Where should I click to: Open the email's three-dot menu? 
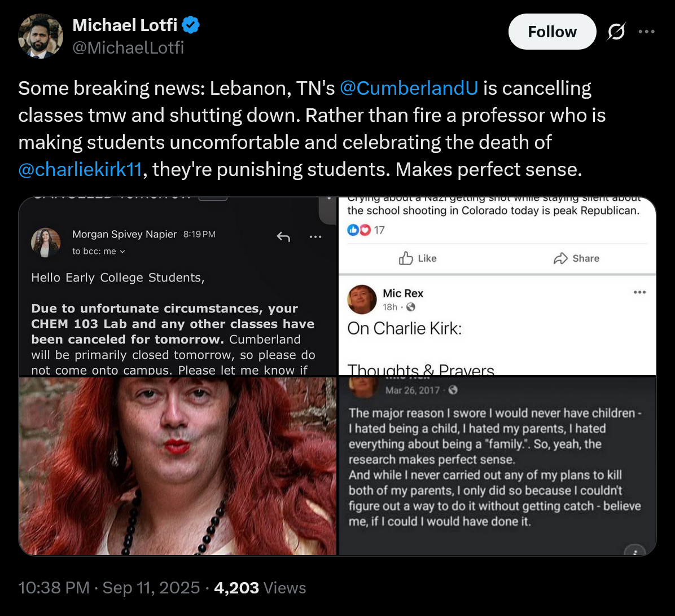[315, 237]
